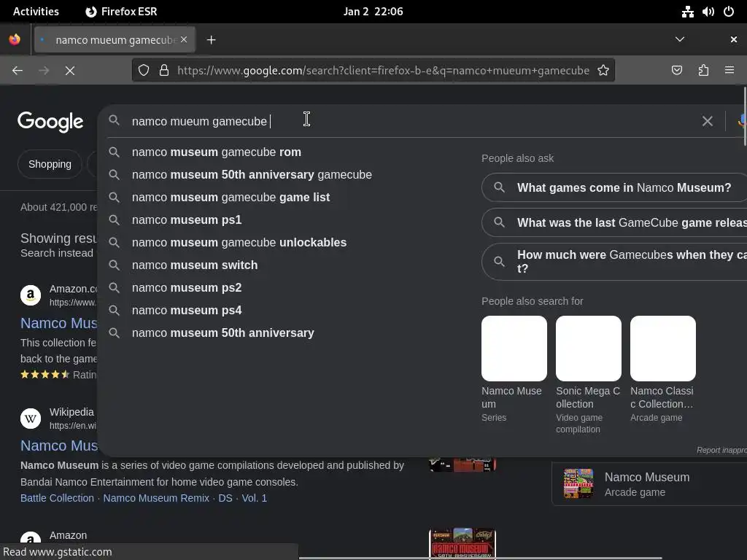Click the site security padlock icon

[164, 71]
